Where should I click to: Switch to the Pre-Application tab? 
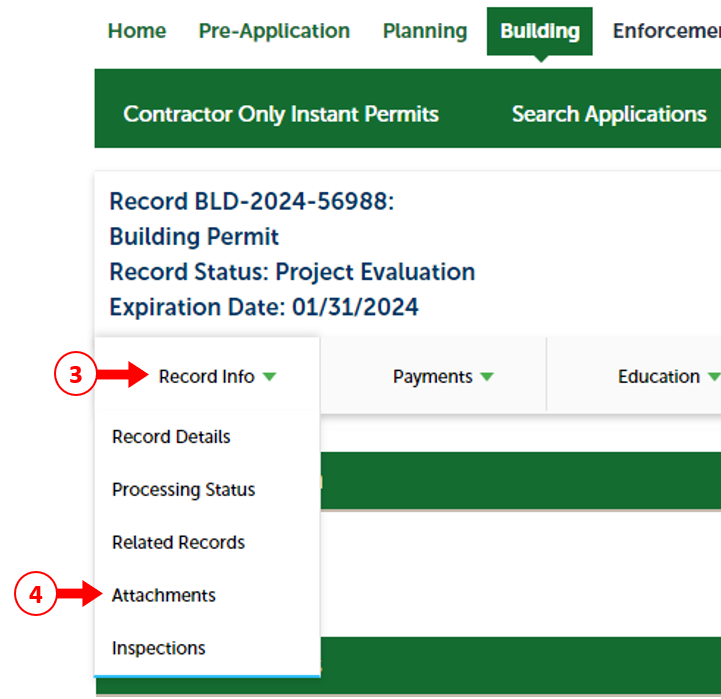point(274,31)
